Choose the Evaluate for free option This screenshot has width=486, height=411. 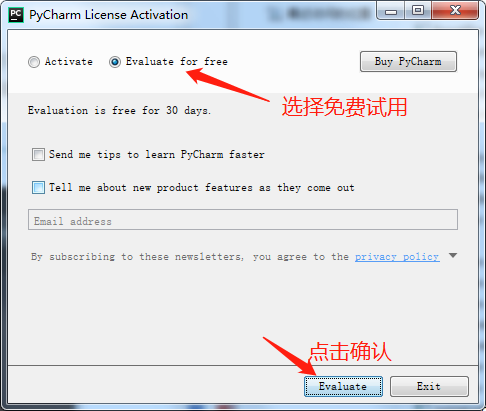(115, 62)
